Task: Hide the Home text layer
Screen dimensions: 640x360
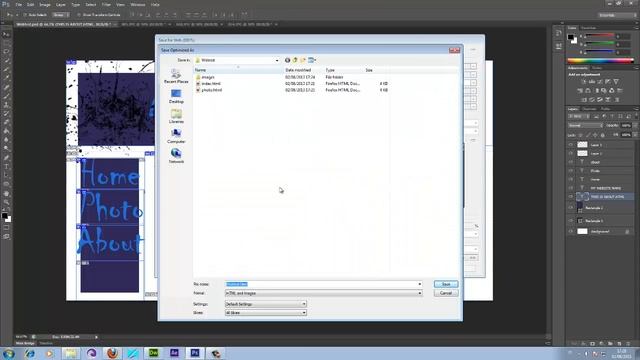Action: click(571, 179)
